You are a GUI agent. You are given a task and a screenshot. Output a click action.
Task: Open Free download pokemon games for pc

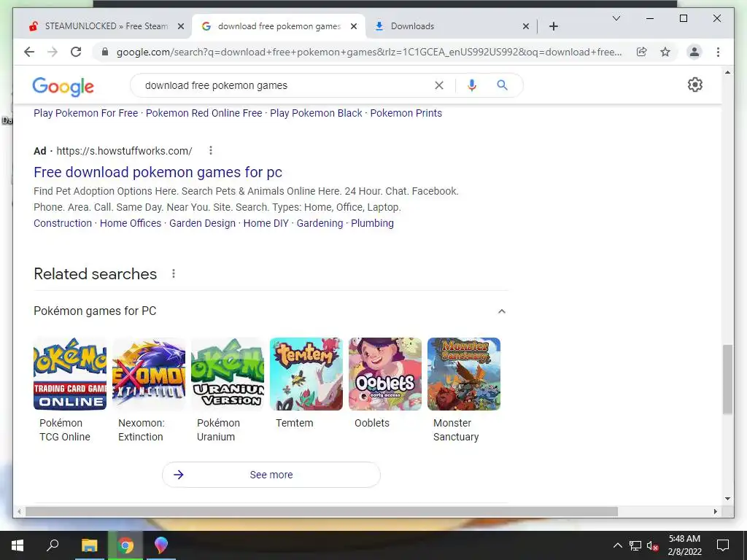point(158,172)
